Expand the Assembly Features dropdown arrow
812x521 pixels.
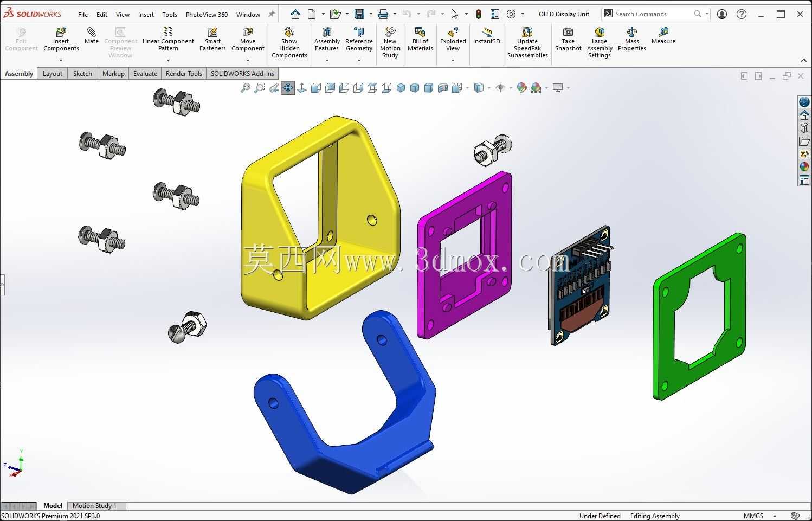tap(327, 60)
